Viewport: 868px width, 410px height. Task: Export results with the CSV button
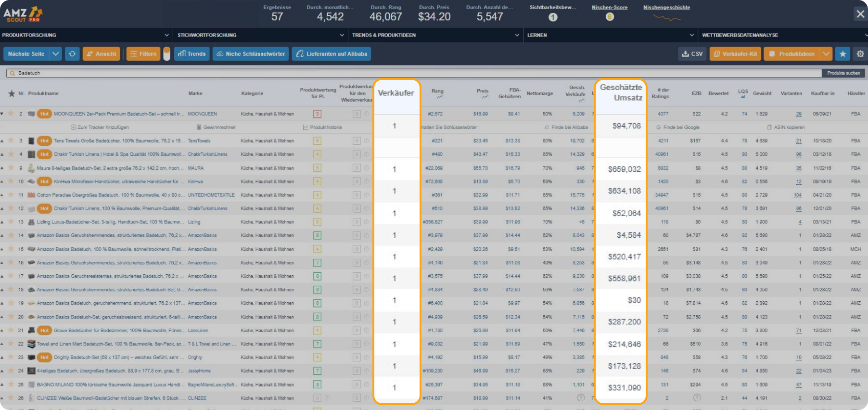coord(692,54)
